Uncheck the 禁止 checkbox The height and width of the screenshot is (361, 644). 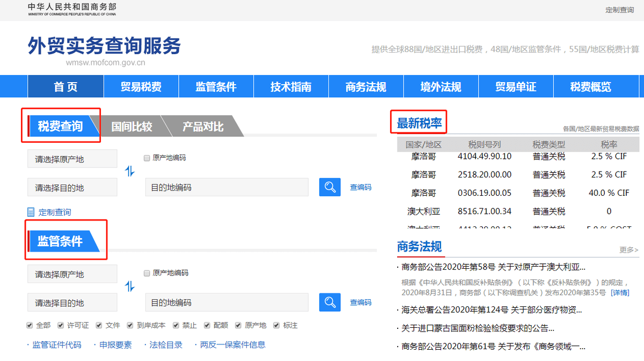click(x=176, y=326)
